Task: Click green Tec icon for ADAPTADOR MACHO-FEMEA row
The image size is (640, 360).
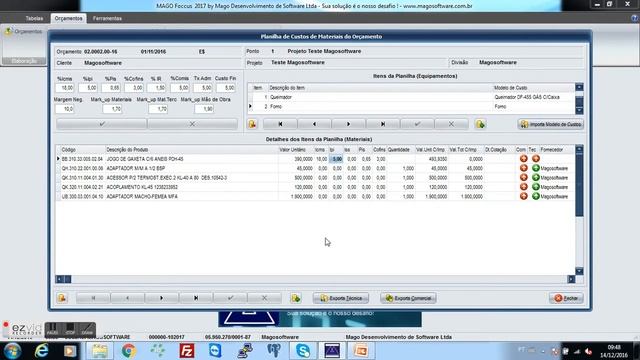Action: (x=536, y=196)
